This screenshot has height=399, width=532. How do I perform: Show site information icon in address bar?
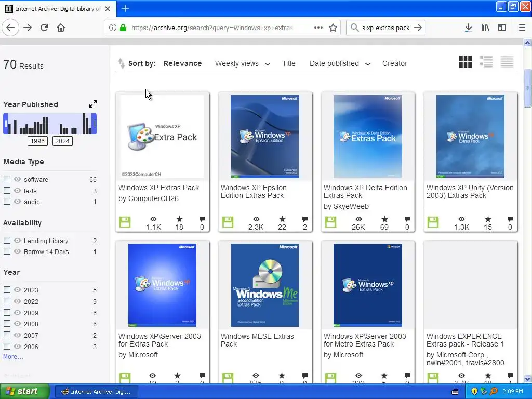coord(112,28)
